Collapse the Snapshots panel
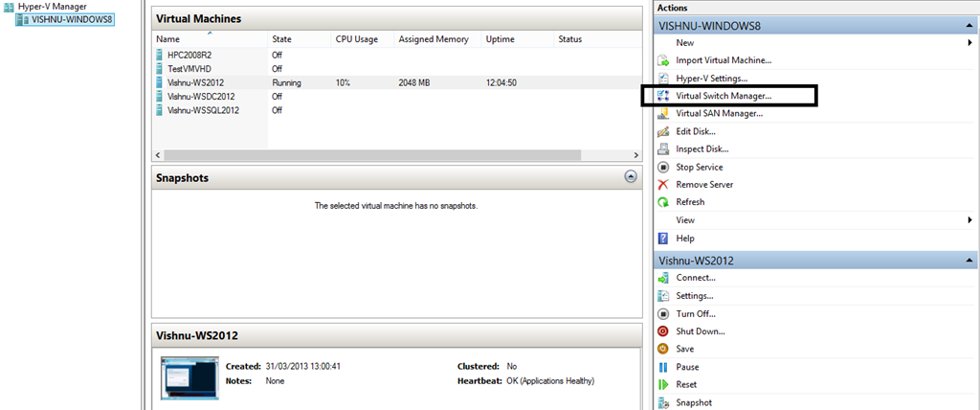 point(630,177)
